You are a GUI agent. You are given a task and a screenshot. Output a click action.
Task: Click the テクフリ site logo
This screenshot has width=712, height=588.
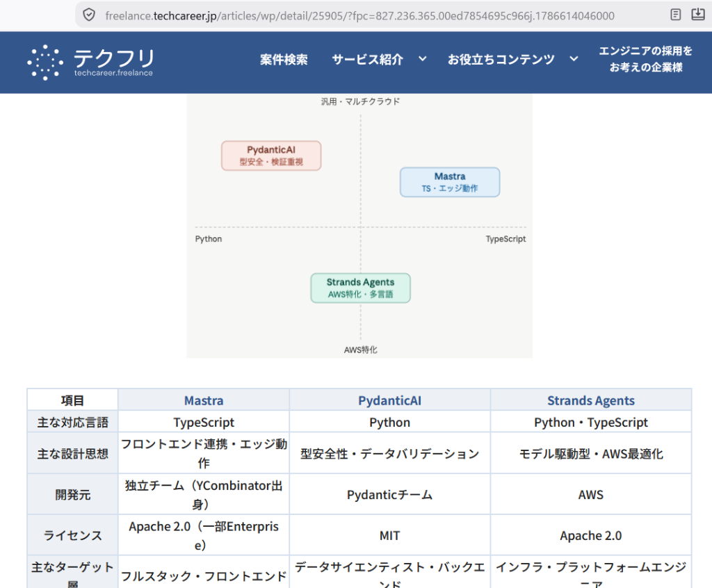pos(91,62)
